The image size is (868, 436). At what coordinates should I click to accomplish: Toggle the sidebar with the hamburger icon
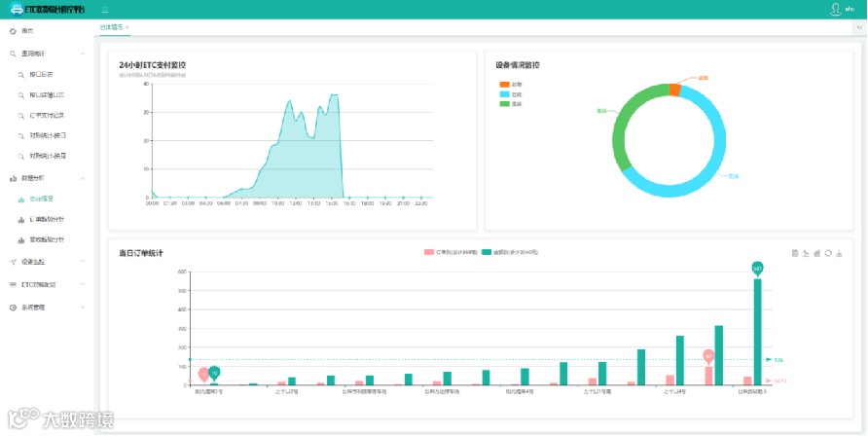point(105,10)
